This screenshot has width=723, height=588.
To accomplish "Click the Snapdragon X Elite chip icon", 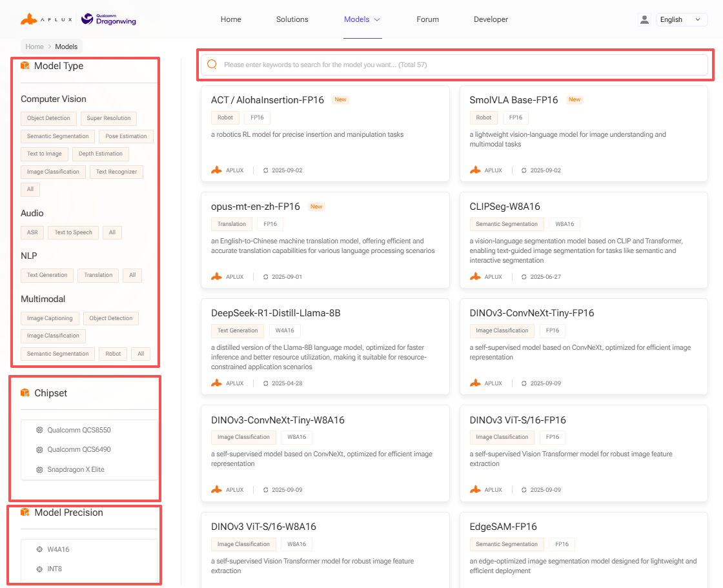I will click(x=39, y=469).
